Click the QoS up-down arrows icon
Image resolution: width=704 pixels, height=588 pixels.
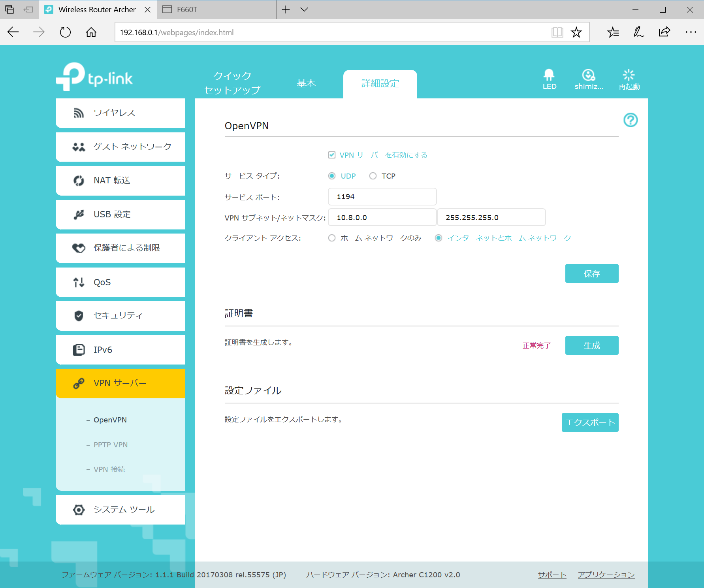click(x=79, y=282)
